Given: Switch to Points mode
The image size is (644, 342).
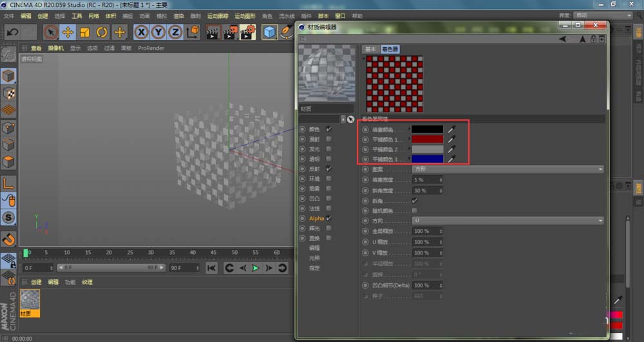Looking at the screenshot, I should coord(8,128).
